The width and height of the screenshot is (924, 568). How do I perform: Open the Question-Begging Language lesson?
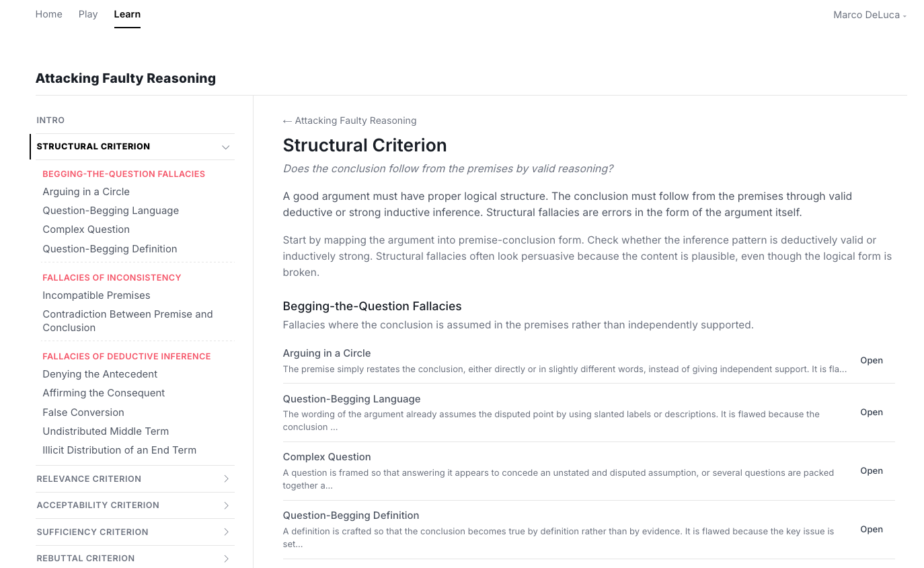point(872,412)
